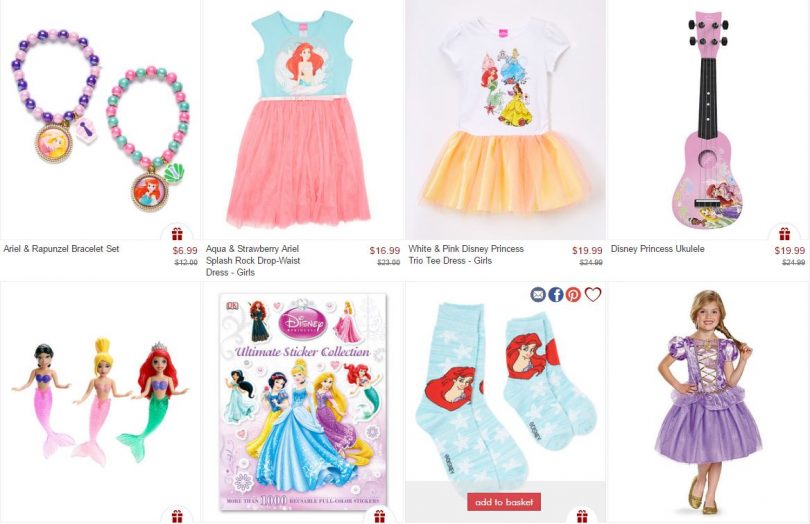Open Aqua & Strawberry Ariel dress title link
This screenshot has width=810, height=524.
[253, 260]
